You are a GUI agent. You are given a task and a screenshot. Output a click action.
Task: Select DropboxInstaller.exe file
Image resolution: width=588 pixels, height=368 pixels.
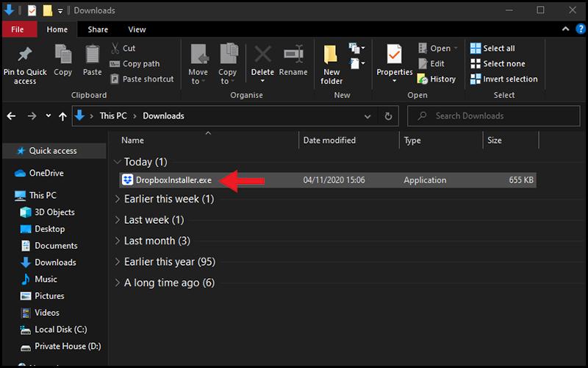coord(173,180)
